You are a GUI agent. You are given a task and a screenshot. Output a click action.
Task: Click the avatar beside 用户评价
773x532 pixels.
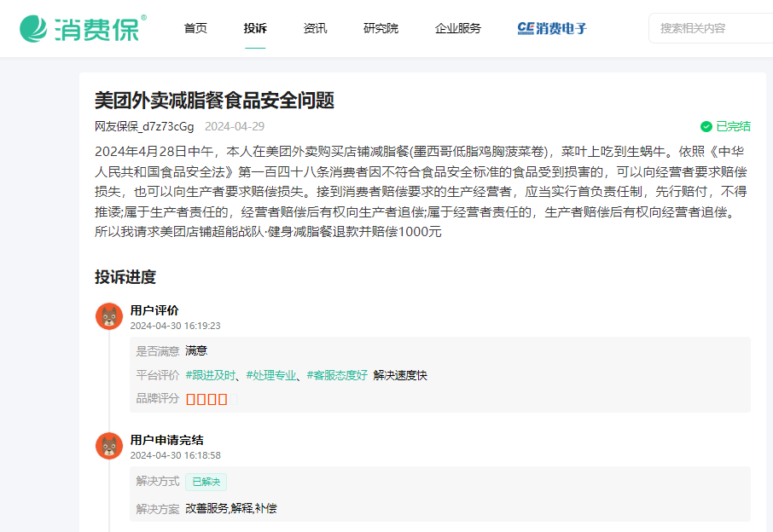[109, 316]
